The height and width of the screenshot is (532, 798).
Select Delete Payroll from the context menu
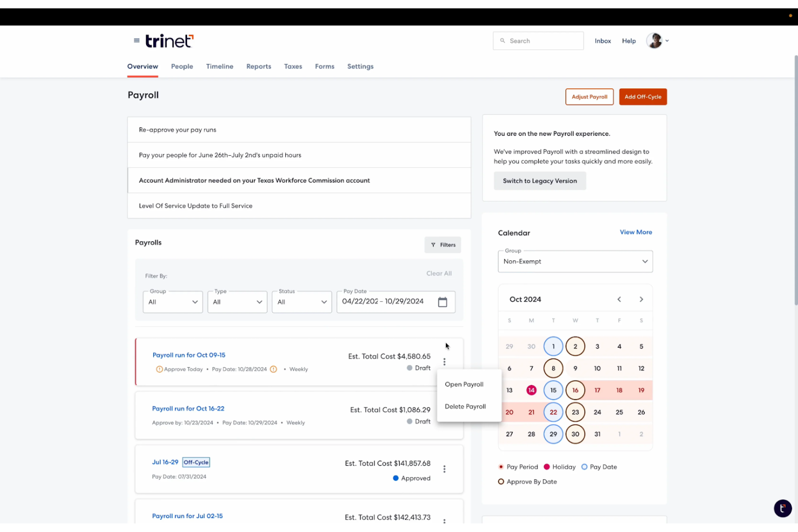[x=465, y=406]
